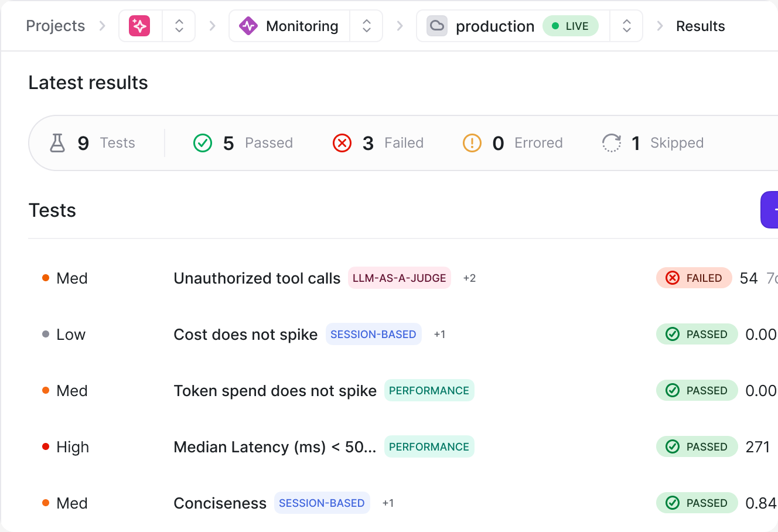This screenshot has height=532, width=778.
Task: Click the Latest results heading
Action: [88, 83]
